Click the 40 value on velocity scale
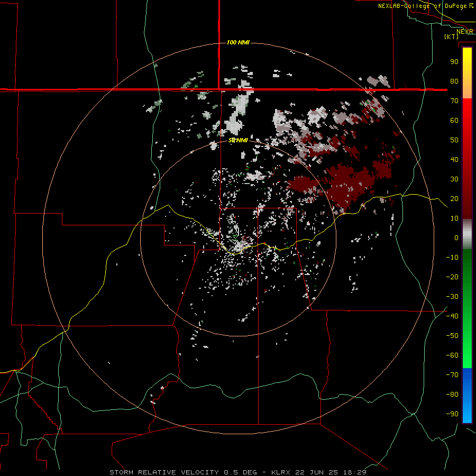476x476 pixels. click(454, 160)
